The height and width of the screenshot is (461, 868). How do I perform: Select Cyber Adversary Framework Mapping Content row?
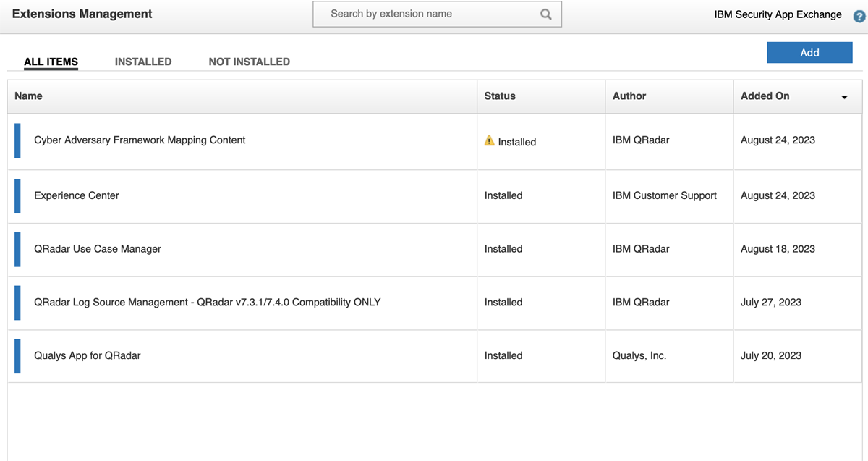click(x=140, y=140)
